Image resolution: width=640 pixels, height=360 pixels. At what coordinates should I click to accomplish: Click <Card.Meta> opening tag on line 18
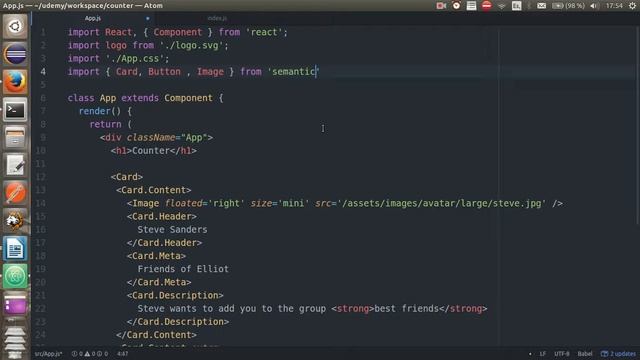coord(156,256)
